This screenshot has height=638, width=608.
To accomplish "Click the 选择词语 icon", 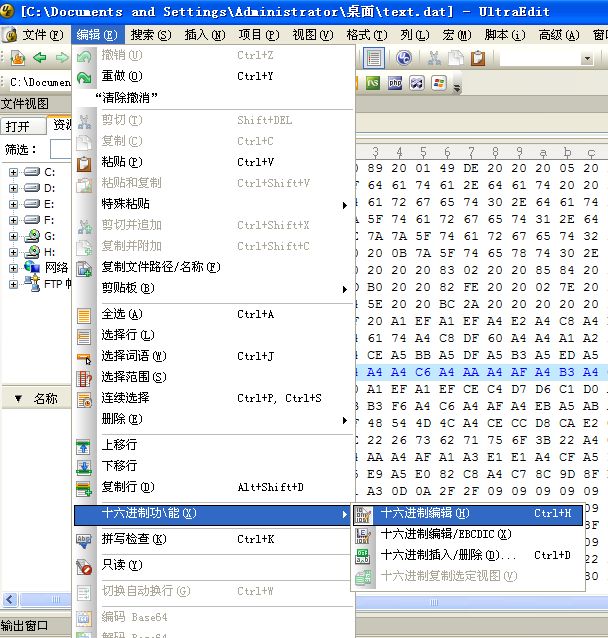I will tap(84, 358).
